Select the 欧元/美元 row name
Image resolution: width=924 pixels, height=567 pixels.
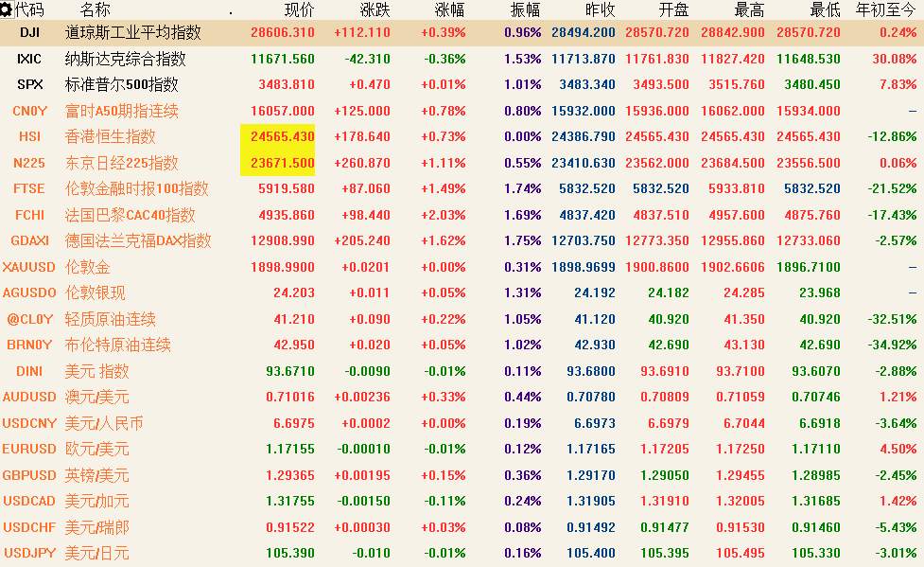(96, 449)
